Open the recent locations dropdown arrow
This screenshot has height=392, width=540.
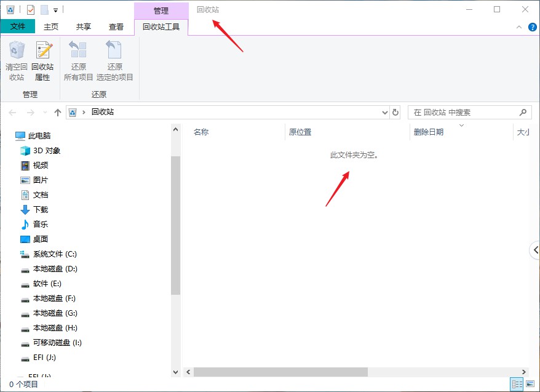pos(45,112)
